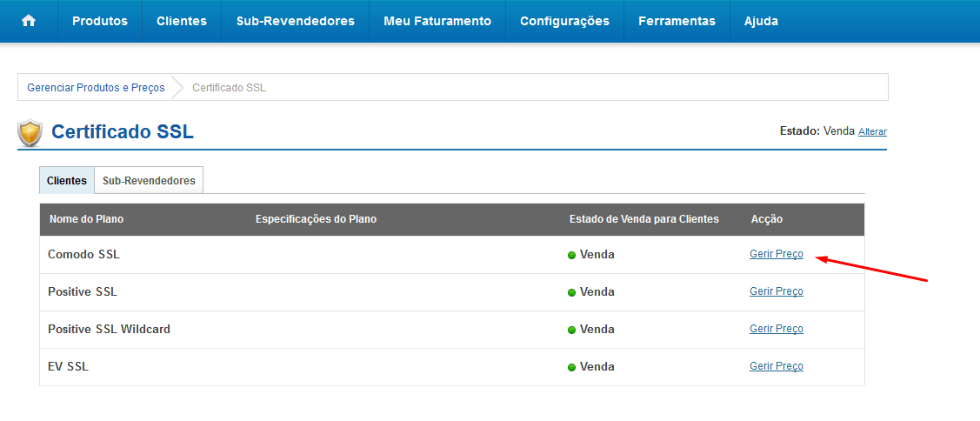Click EV SSL green status dot
The width and height of the screenshot is (980, 421).
click(x=571, y=368)
